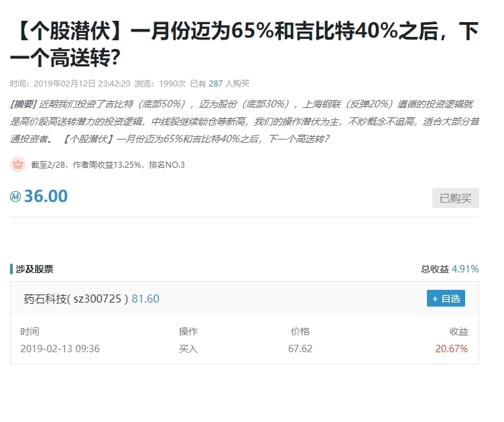Click the 67.62 buy price cell
The height and width of the screenshot is (422, 504).
pos(300,348)
